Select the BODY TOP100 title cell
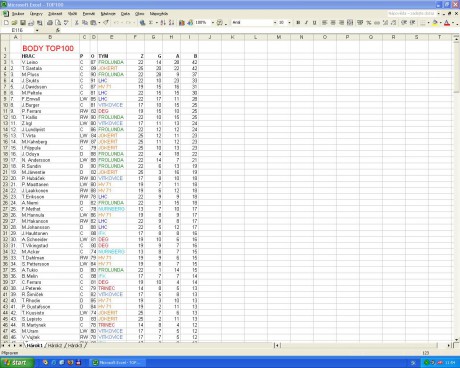Viewport: 460px width, 368px height. pyautogui.click(x=48, y=48)
